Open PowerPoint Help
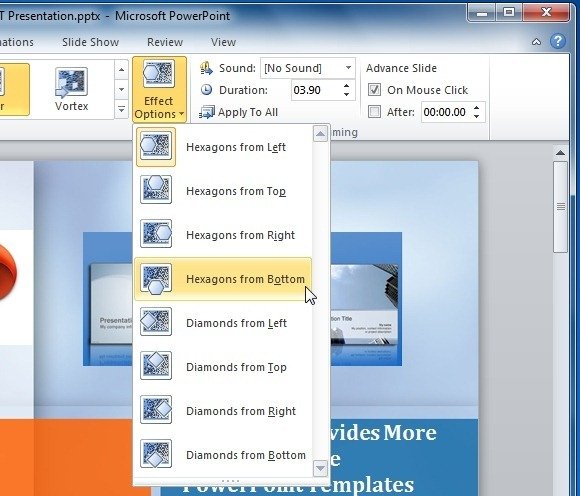This screenshot has height=496, width=580. point(558,41)
